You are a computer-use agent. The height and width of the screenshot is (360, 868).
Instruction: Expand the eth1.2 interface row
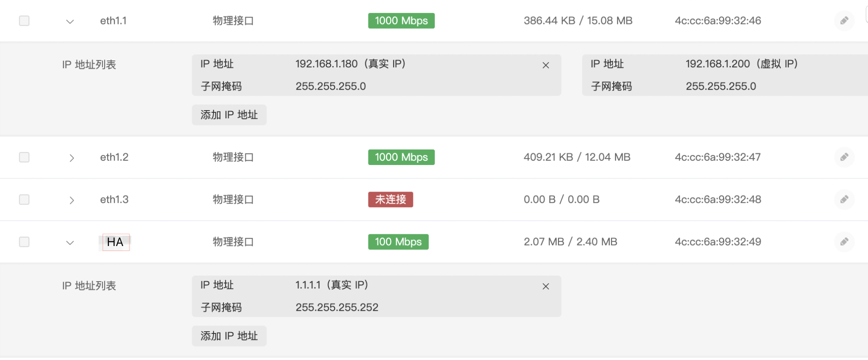point(72,158)
